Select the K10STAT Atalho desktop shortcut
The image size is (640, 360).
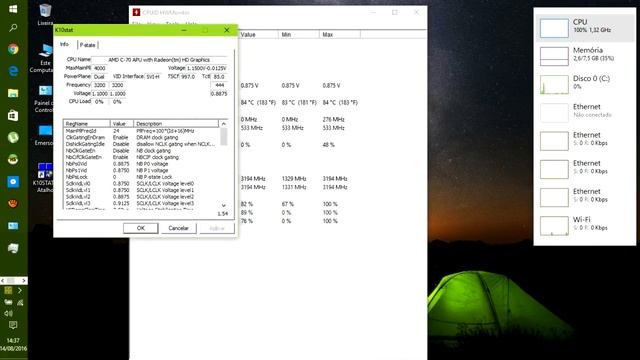click(44, 178)
